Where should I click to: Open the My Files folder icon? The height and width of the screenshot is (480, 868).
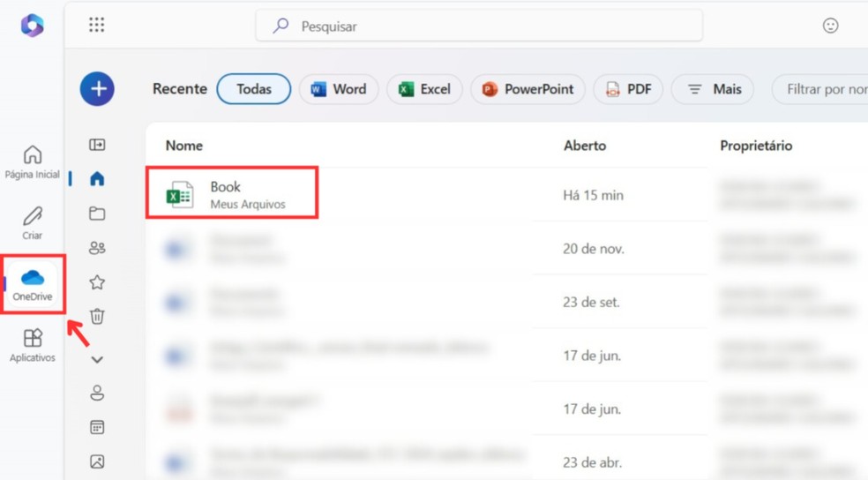pos(97,214)
